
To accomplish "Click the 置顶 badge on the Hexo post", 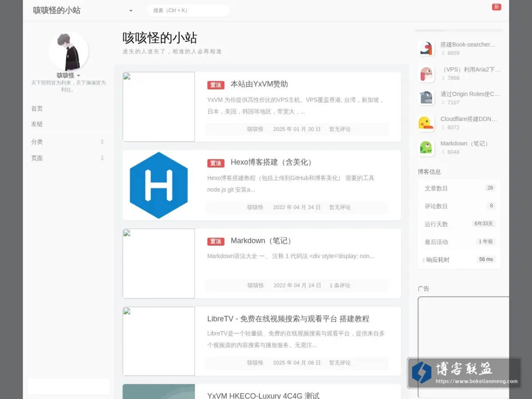I will point(216,163).
